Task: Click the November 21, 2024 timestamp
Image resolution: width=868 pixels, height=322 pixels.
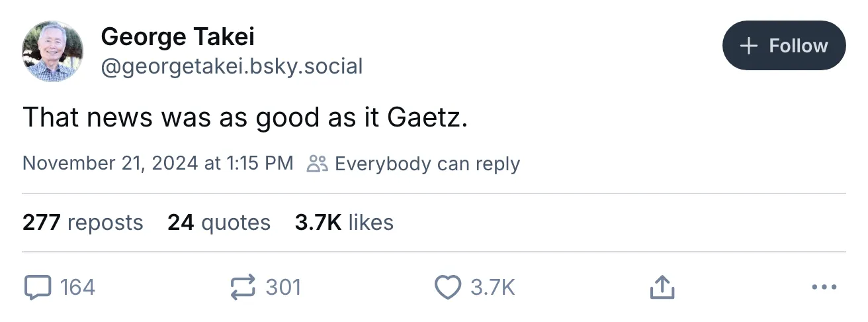Action: [x=157, y=164]
